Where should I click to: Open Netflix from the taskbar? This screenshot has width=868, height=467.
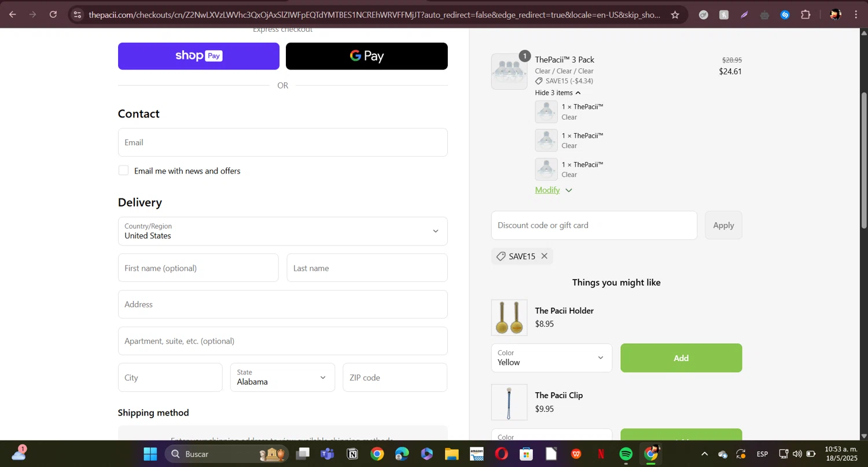(x=601, y=454)
